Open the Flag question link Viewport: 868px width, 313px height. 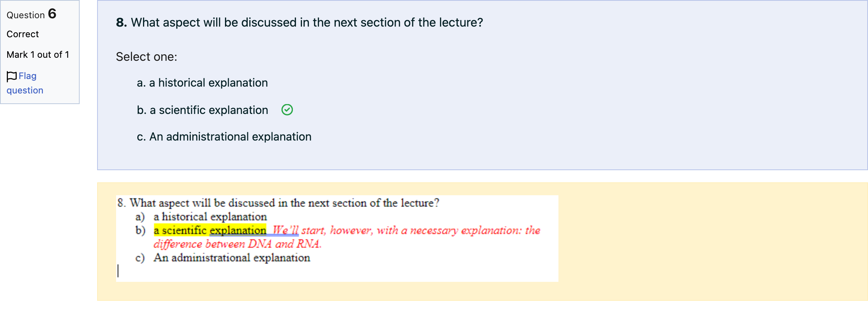point(25,83)
